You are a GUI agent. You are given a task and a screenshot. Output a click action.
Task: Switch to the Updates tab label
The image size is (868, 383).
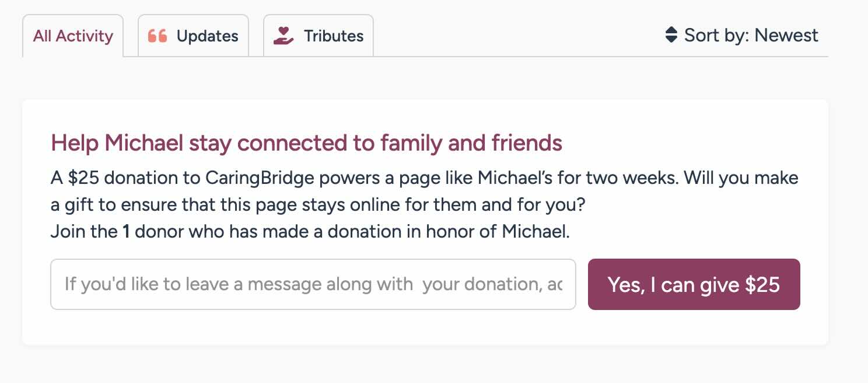(x=207, y=36)
